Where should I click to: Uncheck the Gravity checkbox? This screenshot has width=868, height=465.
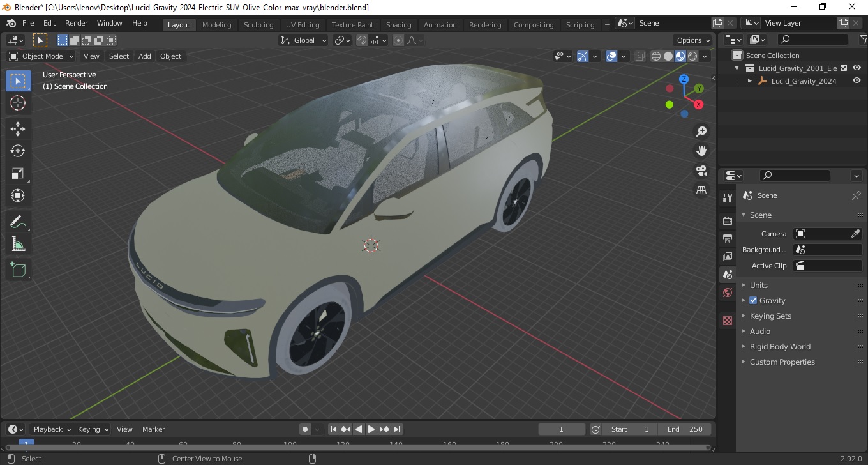(753, 300)
